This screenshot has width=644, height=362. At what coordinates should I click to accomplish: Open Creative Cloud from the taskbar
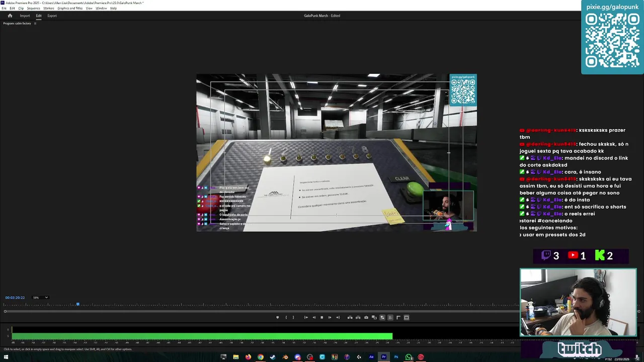coord(421,357)
